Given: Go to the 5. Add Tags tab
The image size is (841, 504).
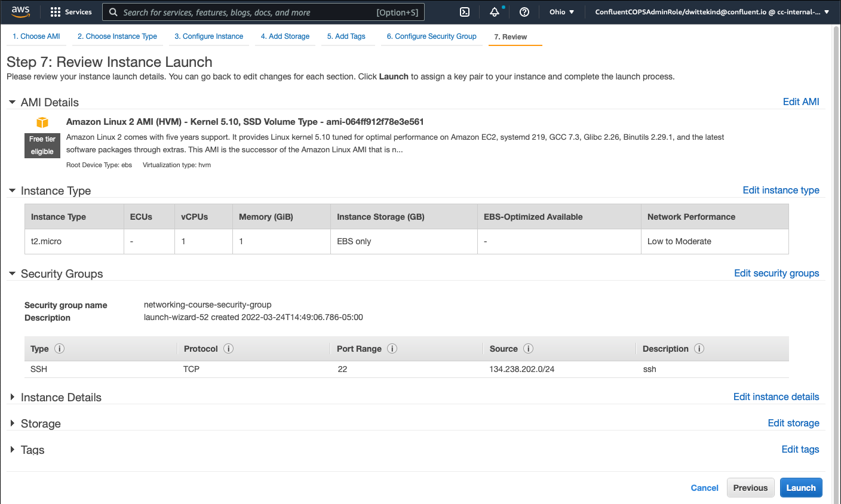Looking at the screenshot, I should pyautogui.click(x=346, y=36).
